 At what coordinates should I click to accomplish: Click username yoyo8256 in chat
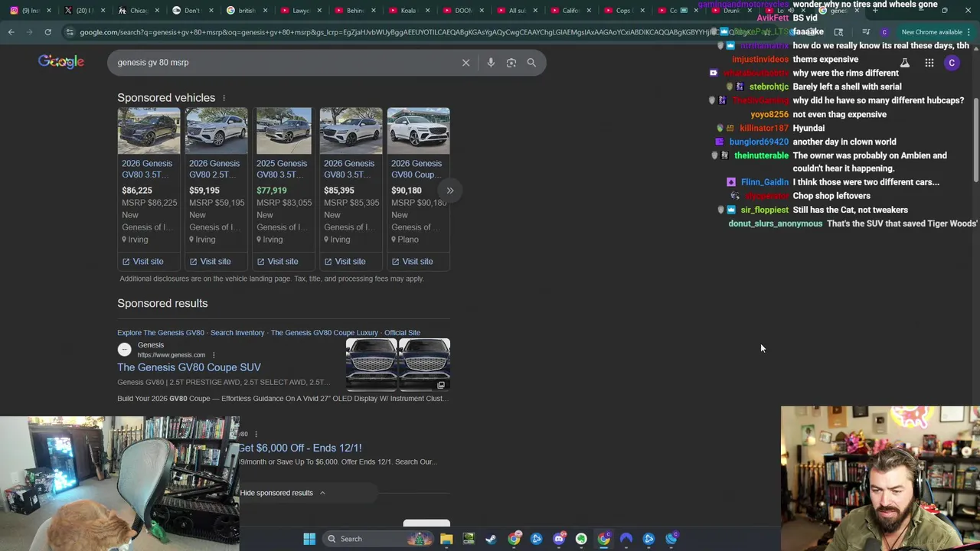[x=769, y=115]
